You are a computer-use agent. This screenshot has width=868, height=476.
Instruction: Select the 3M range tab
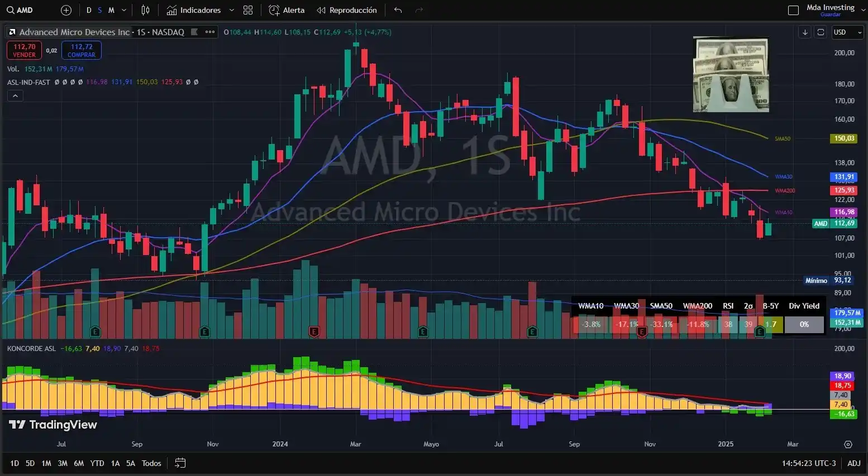[63, 463]
